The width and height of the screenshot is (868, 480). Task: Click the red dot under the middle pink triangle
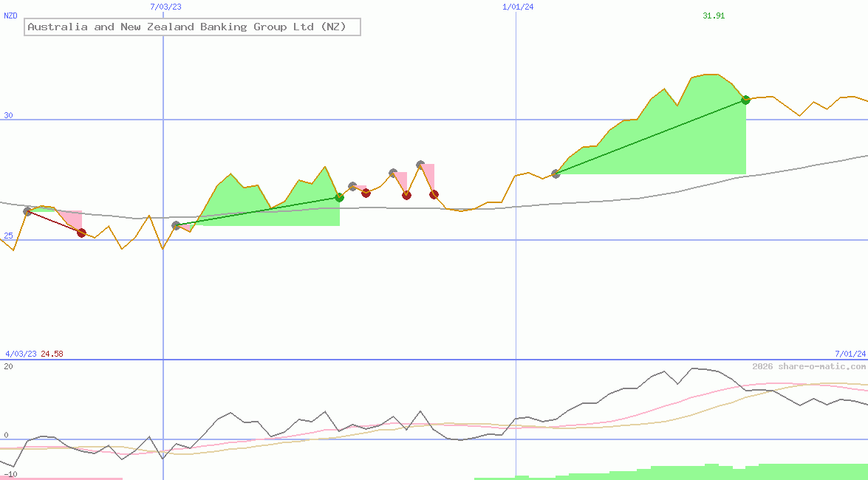click(x=406, y=195)
